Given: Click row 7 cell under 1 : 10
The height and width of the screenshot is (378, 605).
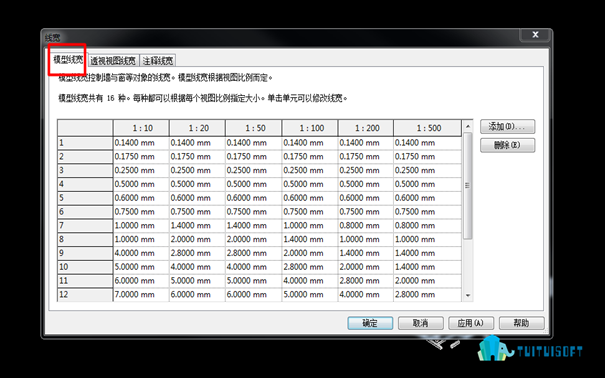Looking at the screenshot, I should (141, 226).
